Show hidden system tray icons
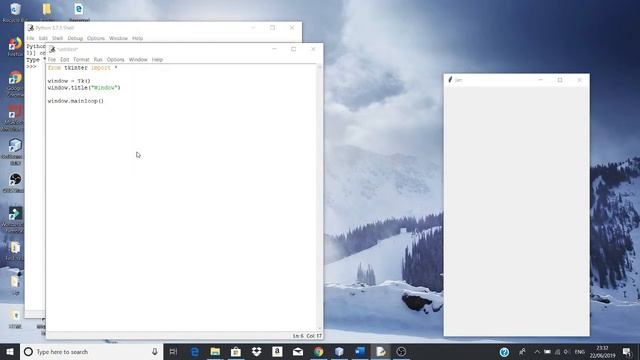 coord(537,351)
